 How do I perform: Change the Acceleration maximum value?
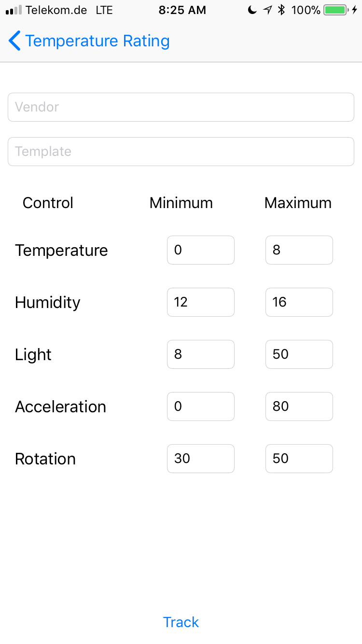click(299, 406)
